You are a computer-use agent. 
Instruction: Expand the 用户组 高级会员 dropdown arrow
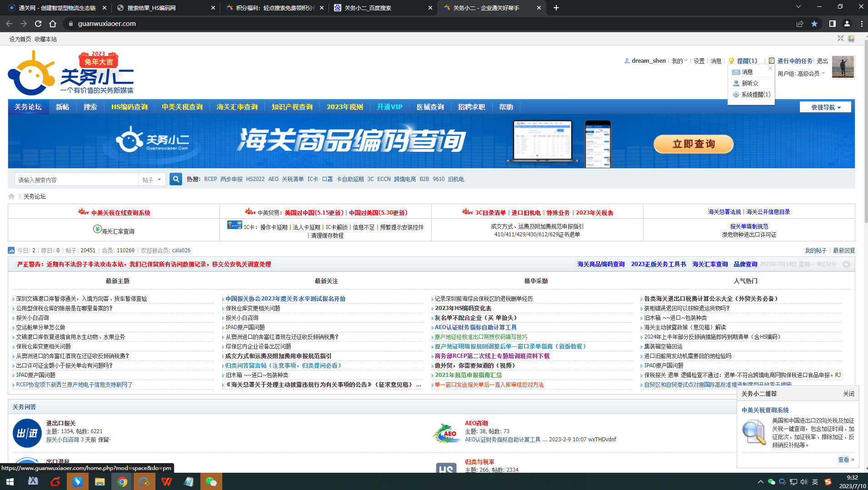click(x=823, y=73)
